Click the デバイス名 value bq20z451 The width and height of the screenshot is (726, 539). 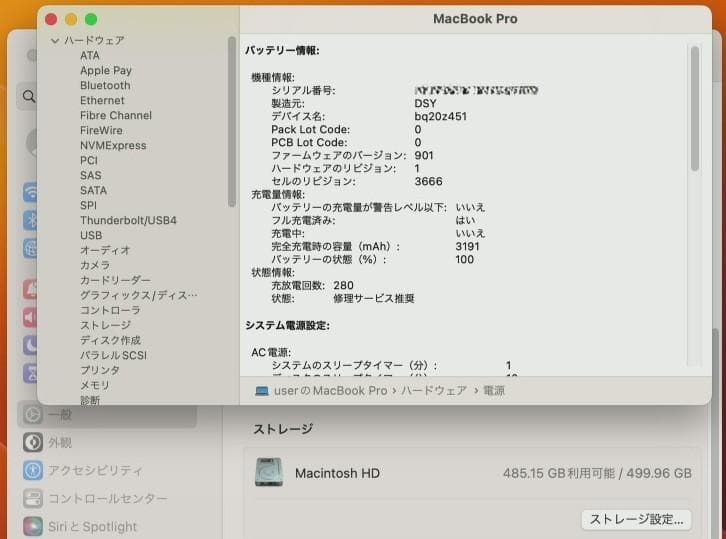(x=440, y=116)
